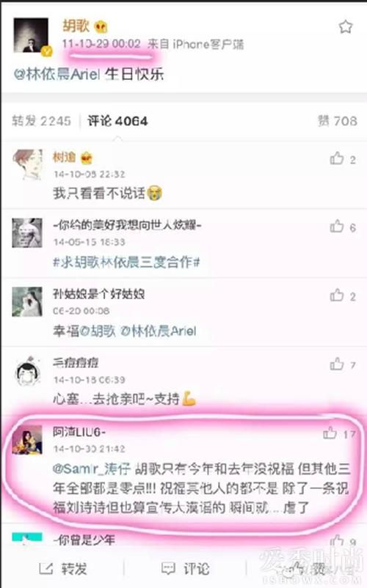Open 树追's avatar picture
This screenshot has height=588, width=367.
click(27, 165)
